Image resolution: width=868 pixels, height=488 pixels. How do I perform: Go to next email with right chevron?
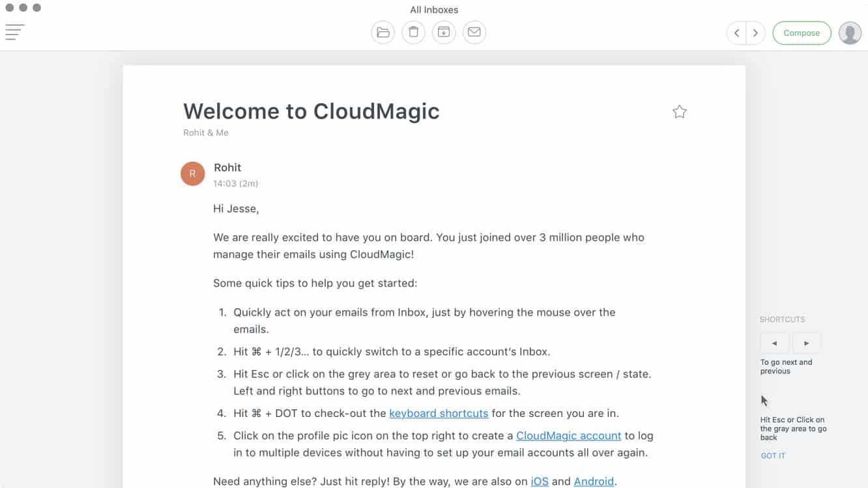pos(755,33)
